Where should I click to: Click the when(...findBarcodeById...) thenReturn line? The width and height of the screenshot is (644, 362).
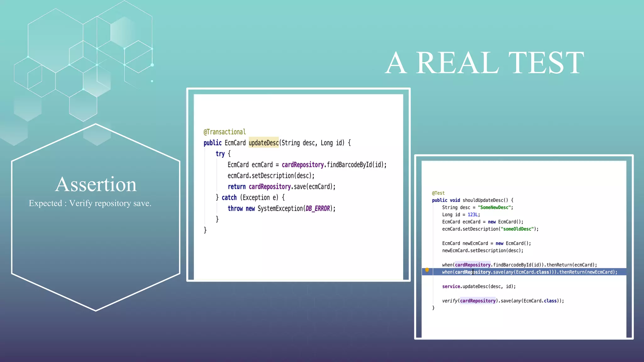click(x=519, y=265)
